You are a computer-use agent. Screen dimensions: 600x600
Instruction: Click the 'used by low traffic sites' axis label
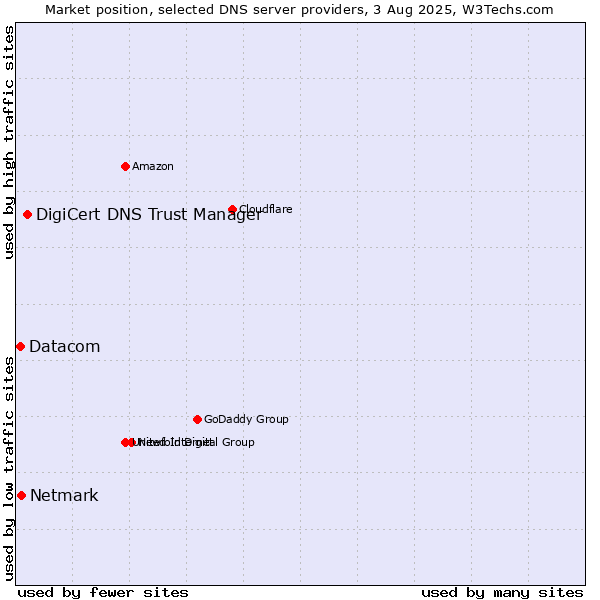click(x=9, y=470)
